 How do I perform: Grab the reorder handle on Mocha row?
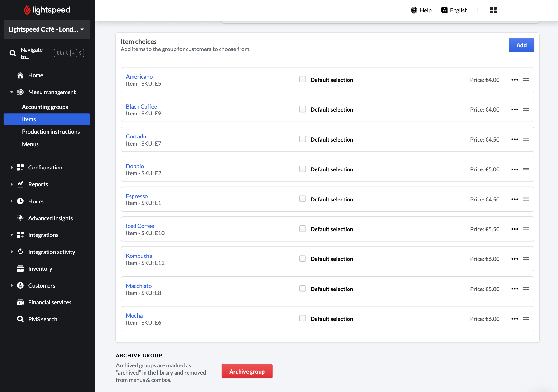(x=526, y=319)
